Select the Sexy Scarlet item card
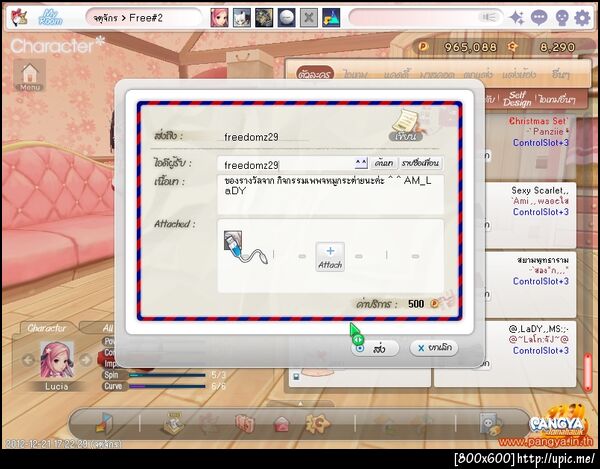The image size is (600, 469). (530, 215)
